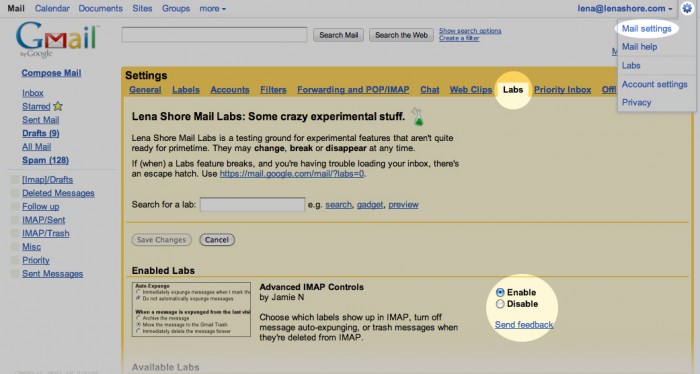Click the 'gadget' example lab link
The height and width of the screenshot is (374, 700).
click(x=370, y=204)
